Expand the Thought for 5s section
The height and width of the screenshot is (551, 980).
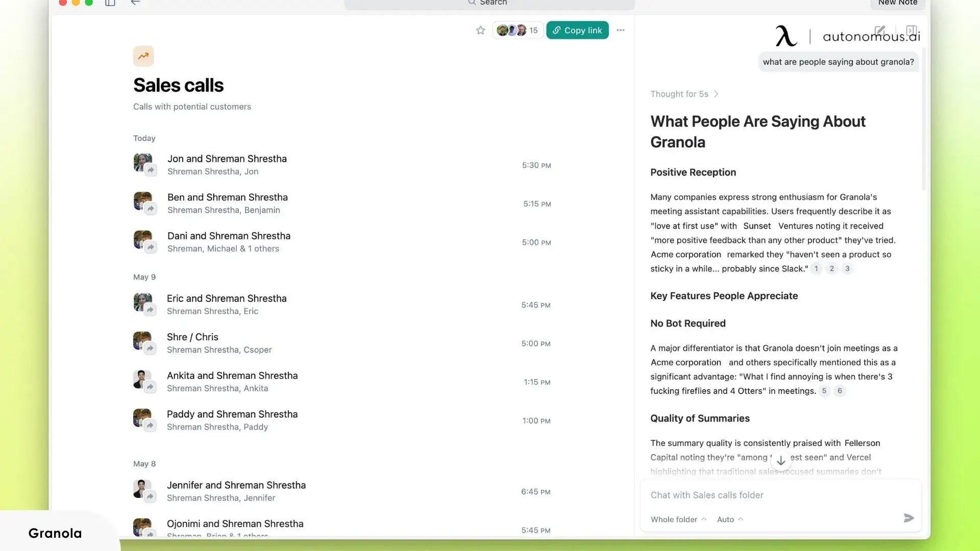(684, 94)
